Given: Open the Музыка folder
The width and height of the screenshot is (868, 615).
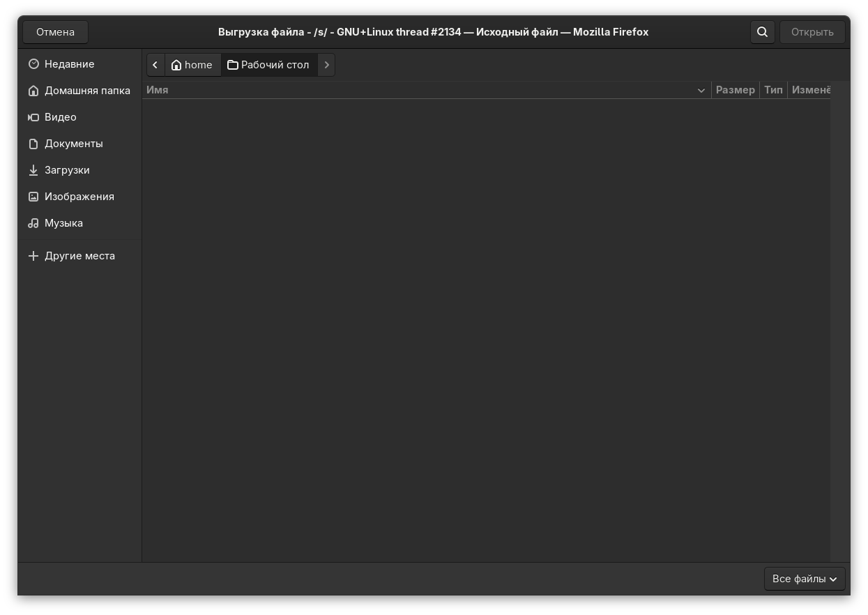Looking at the screenshot, I should pos(79,223).
